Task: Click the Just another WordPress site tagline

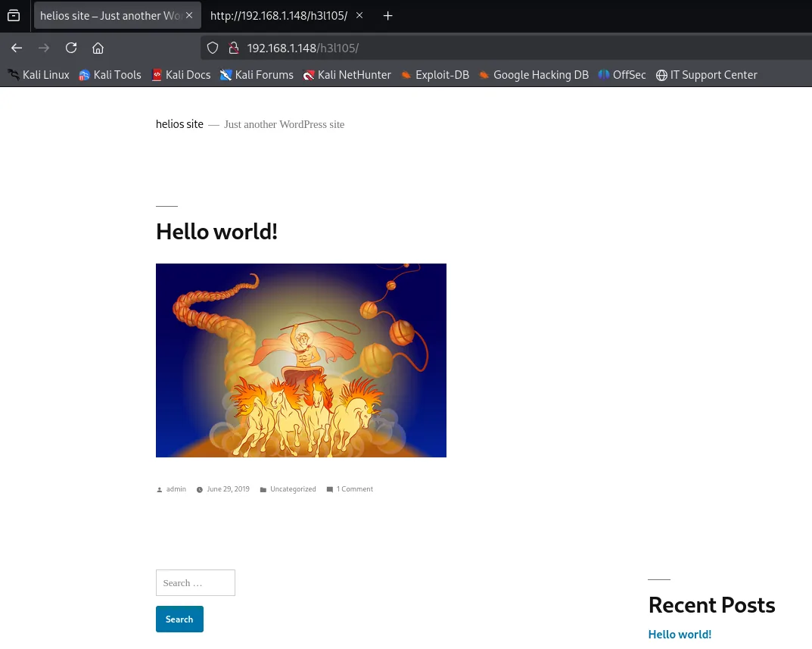Action: (x=285, y=124)
